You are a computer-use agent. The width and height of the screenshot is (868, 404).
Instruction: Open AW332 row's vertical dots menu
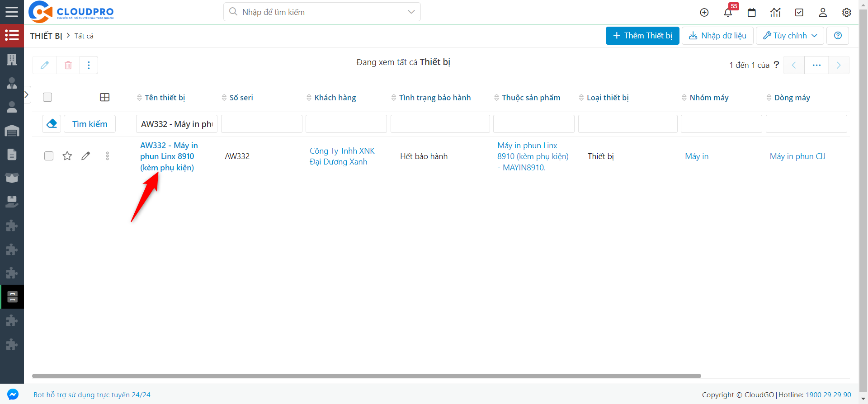107,156
